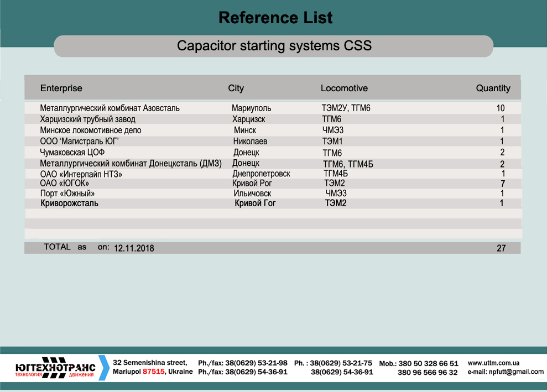Click quantity 1 in Харцизский трубный завод row
This screenshot has width=547, height=392.
pyautogui.click(x=503, y=119)
